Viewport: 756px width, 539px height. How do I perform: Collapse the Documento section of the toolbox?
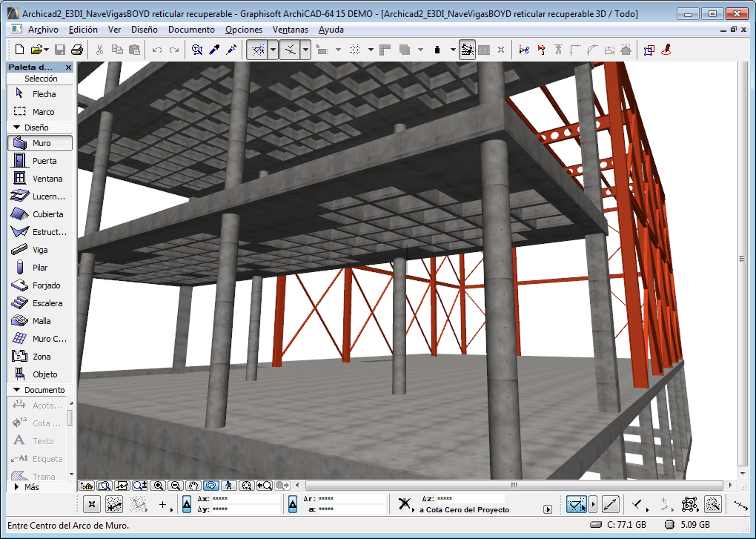[17, 389]
